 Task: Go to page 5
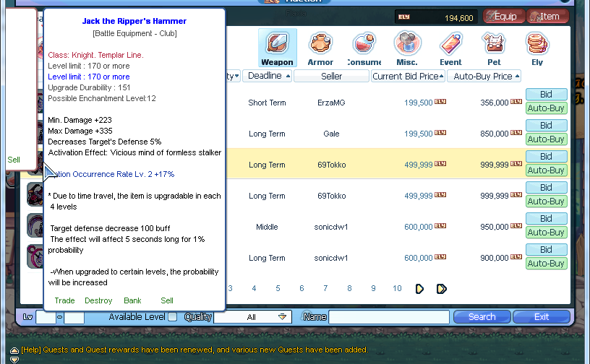pyautogui.click(x=278, y=288)
